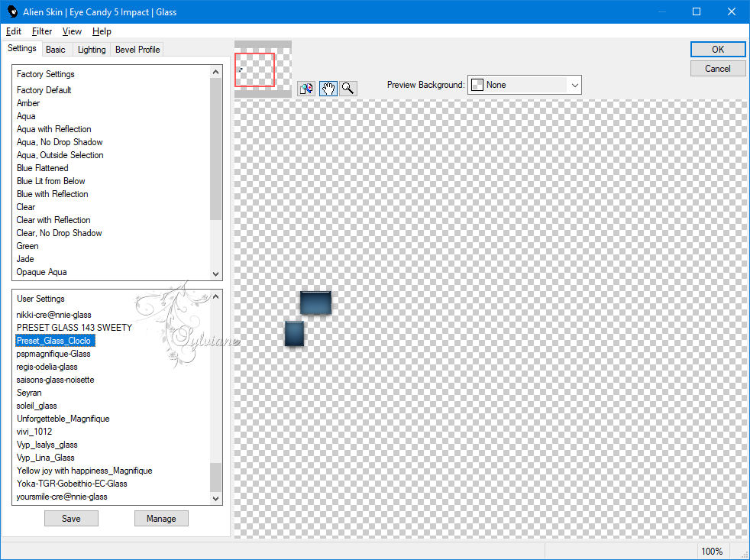Screen dimensions: 750x560
Task: Select Blue with Reflection preset
Action: (x=52, y=194)
